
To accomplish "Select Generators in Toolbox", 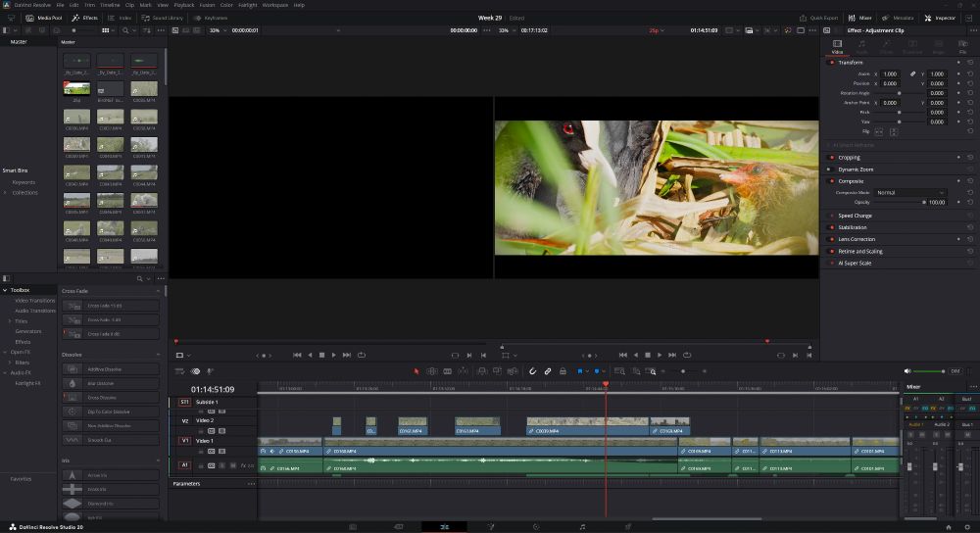I will coord(28,331).
